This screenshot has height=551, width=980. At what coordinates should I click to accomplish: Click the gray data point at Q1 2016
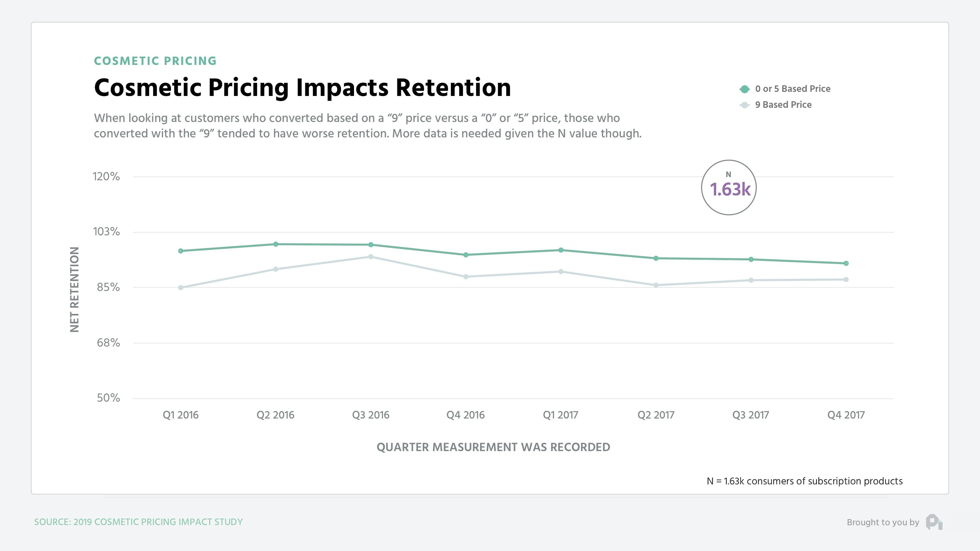(181, 288)
